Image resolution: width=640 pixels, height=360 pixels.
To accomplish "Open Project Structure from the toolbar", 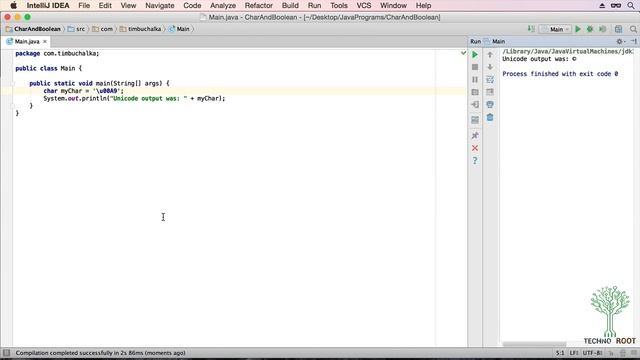I will click(x=619, y=29).
